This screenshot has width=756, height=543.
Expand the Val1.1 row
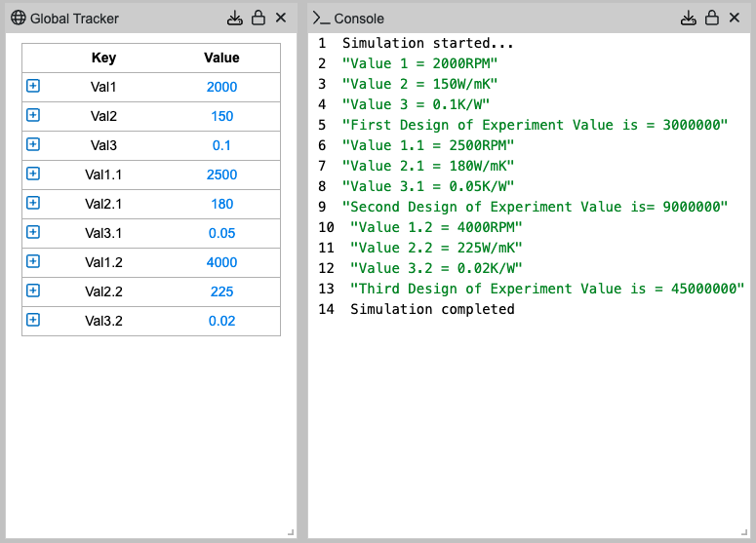[x=33, y=174]
